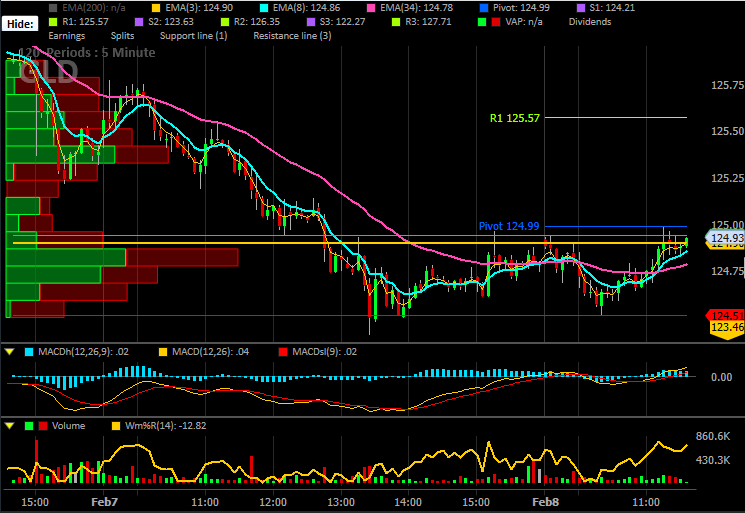Click the Volume red swatch
Screen dimensions: 745x513
click(43, 426)
